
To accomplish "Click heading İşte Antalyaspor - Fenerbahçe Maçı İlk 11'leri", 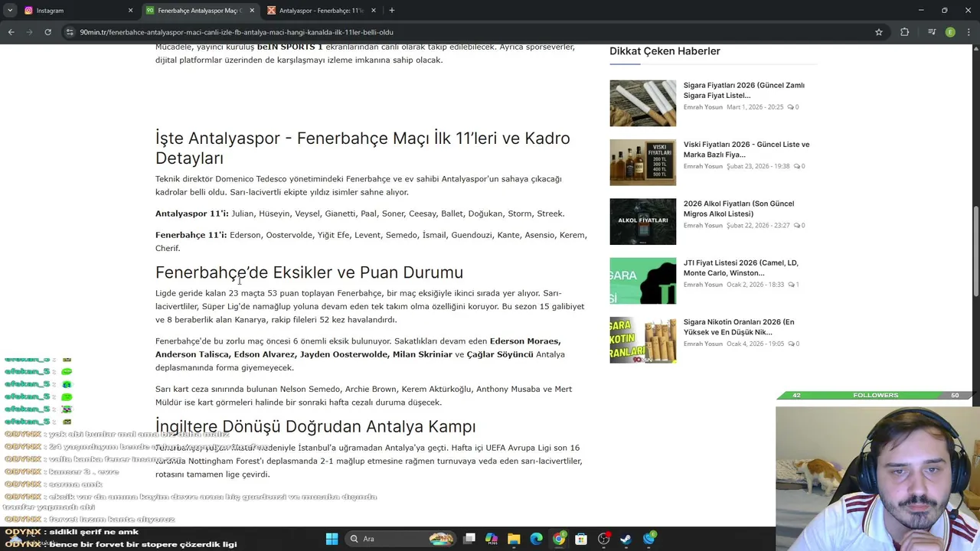I will pos(362,148).
